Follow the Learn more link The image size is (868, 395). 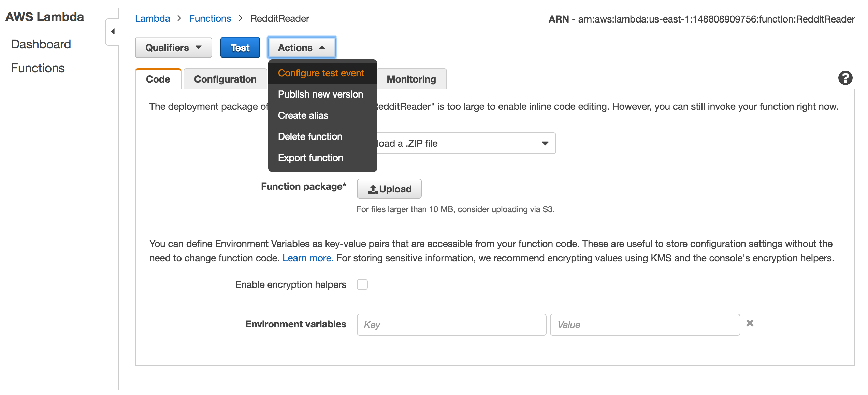(308, 258)
